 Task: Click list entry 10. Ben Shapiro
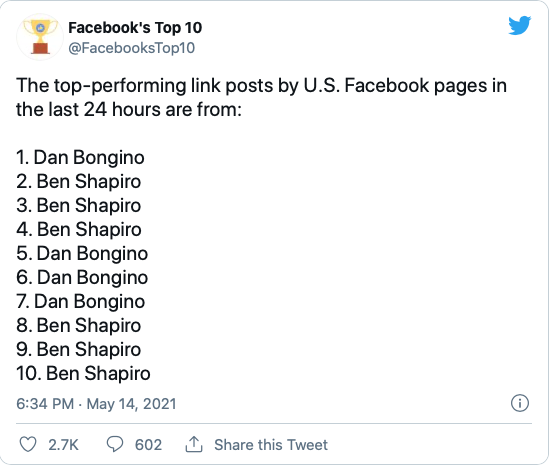coord(83,373)
